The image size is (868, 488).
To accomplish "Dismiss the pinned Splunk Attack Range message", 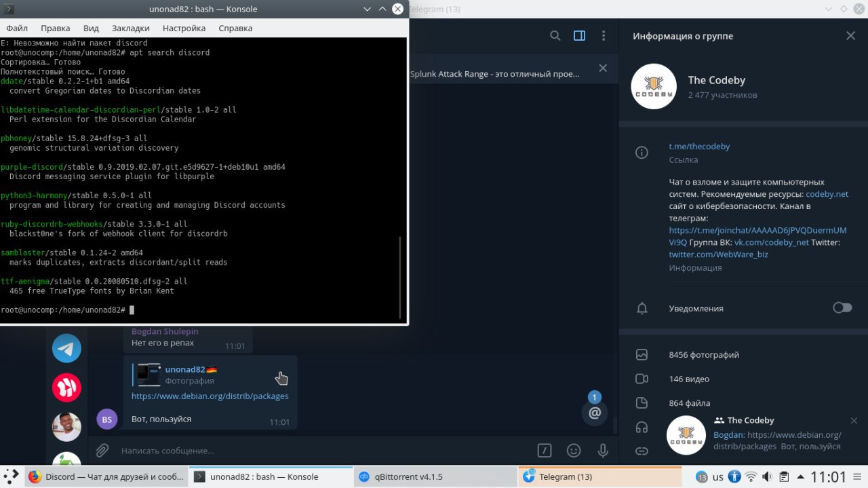I will pyautogui.click(x=602, y=68).
